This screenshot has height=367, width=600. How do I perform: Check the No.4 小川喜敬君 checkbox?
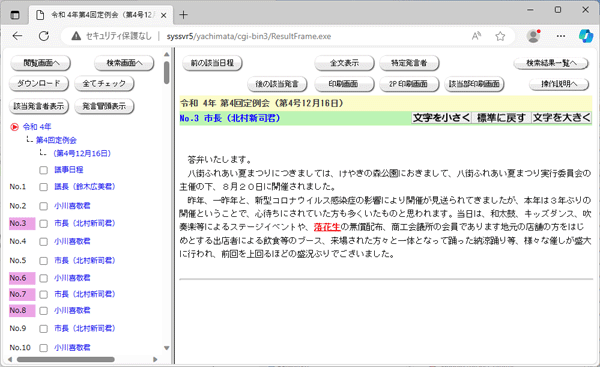pyautogui.click(x=44, y=242)
